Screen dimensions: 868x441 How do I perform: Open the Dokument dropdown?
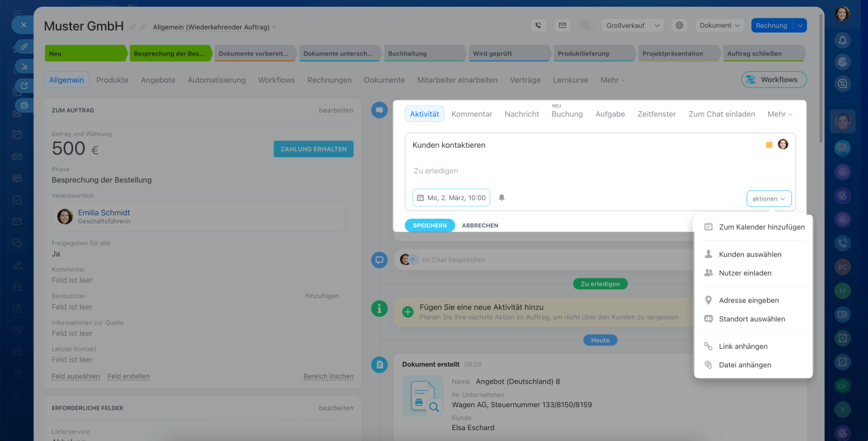[719, 26]
